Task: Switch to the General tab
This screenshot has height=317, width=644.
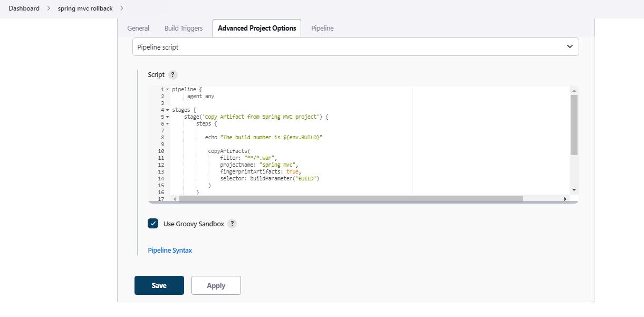Action: (x=138, y=28)
